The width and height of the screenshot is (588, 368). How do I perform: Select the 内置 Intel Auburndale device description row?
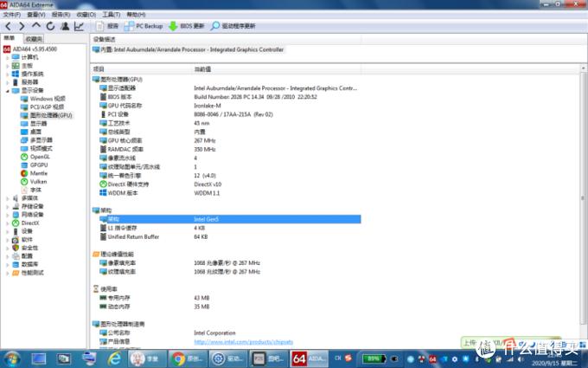click(x=189, y=49)
